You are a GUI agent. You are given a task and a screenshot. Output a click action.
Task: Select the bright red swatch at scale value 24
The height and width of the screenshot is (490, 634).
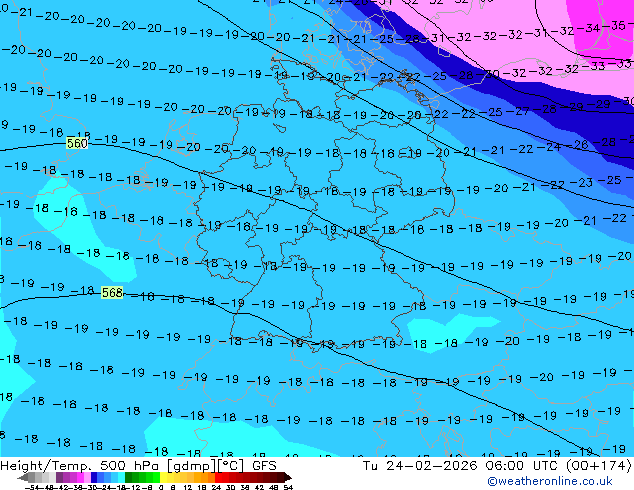218,477
